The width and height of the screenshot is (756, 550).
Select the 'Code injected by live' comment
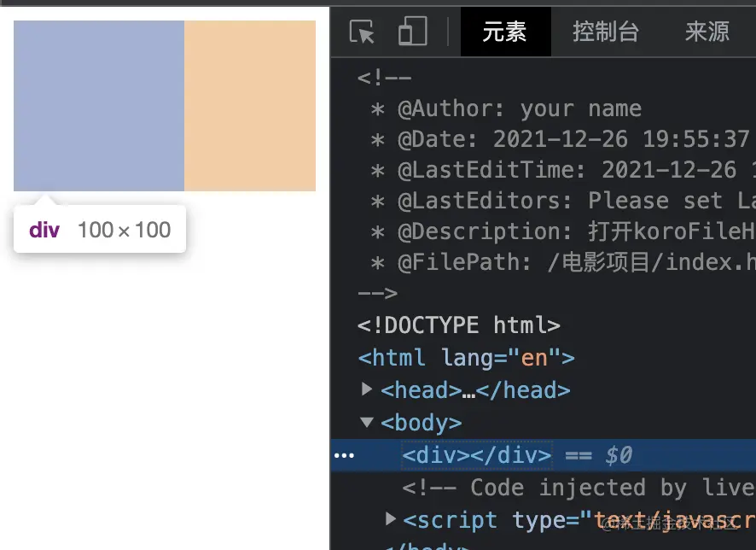(579, 488)
